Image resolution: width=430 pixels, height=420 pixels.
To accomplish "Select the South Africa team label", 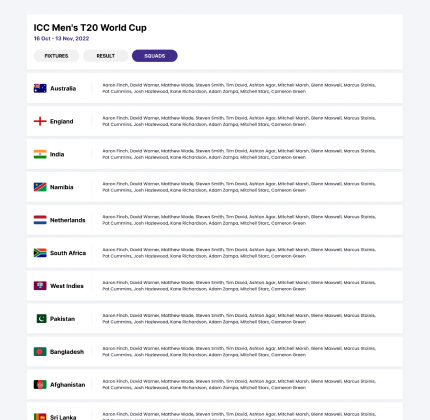I will point(68,253).
